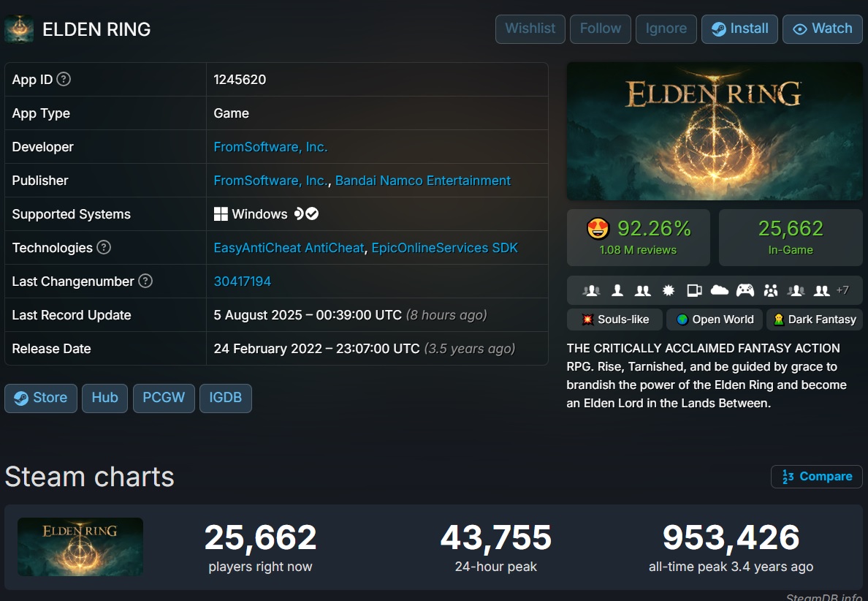
Task: Click the App ID value 1245620
Action: (240, 79)
